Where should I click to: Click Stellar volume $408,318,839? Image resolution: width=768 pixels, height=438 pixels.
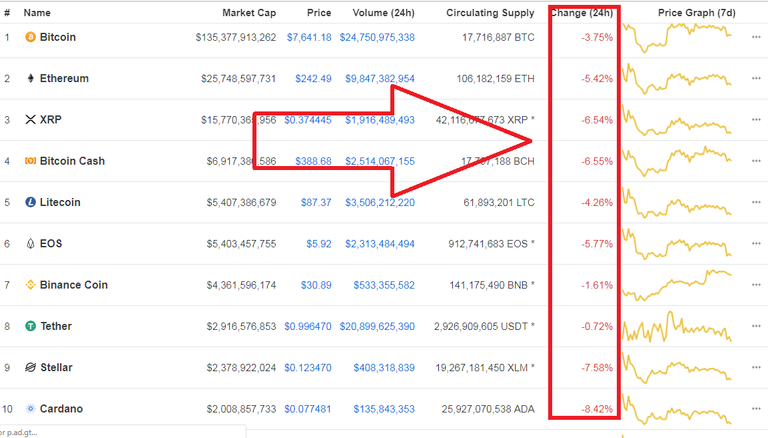click(384, 367)
